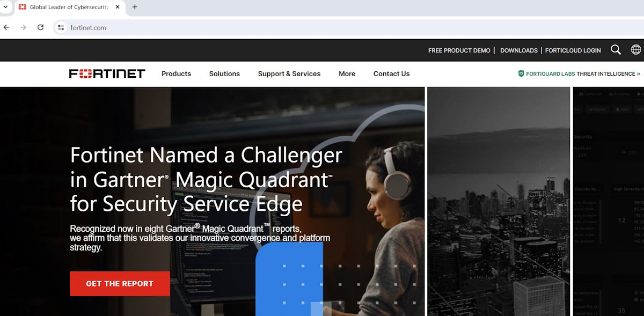Select the city skyline carousel panel

[x=499, y=201]
